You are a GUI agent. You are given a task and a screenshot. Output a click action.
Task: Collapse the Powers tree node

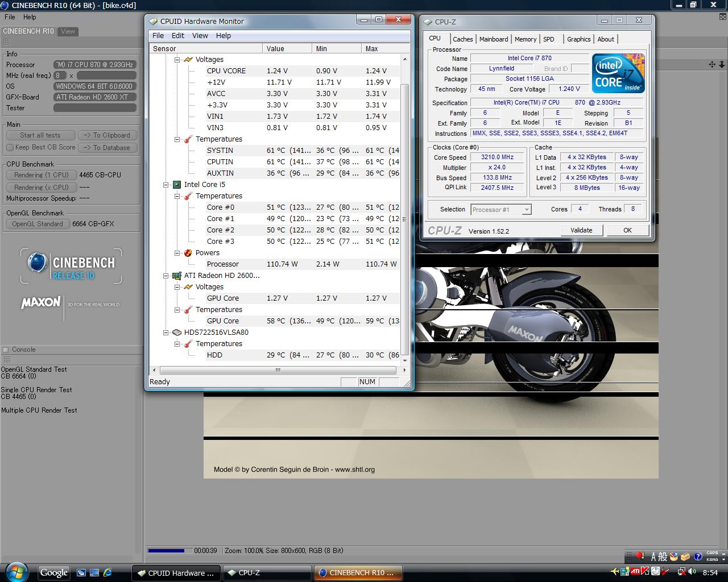[x=177, y=253]
